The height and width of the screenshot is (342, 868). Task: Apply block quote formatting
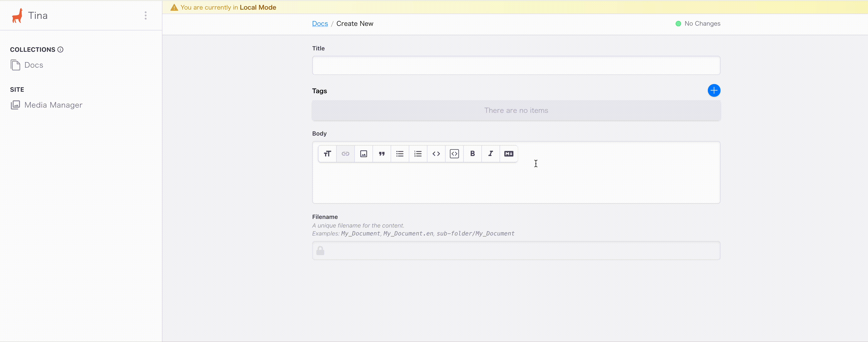382,154
